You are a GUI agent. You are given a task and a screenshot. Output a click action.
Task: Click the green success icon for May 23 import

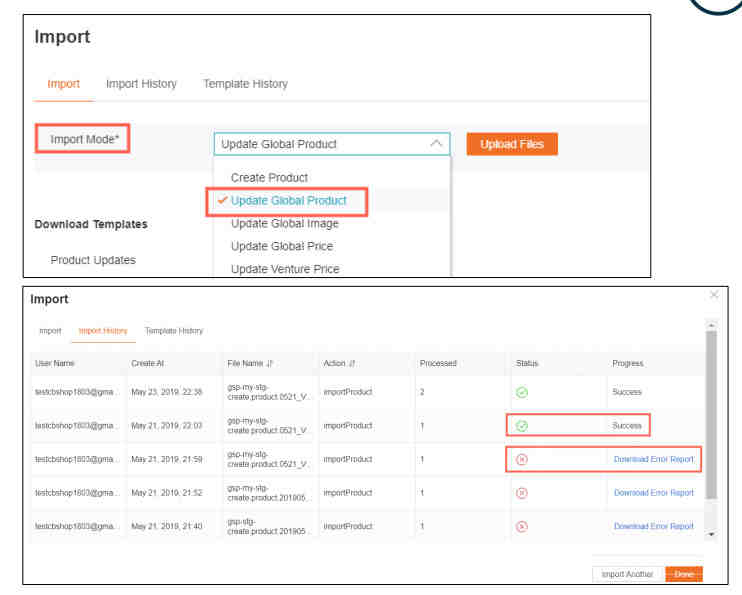(x=521, y=392)
